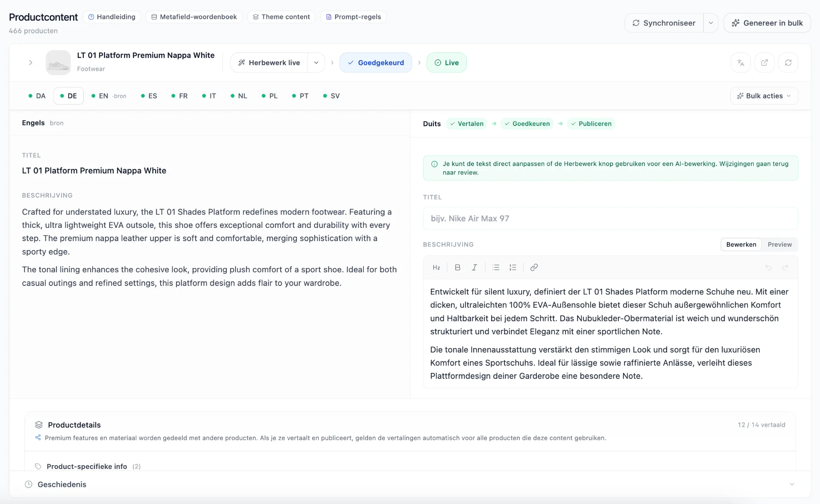Click the Goedgekeurd status badge
This screenshot has width=820, height=504.
(376, 63)
